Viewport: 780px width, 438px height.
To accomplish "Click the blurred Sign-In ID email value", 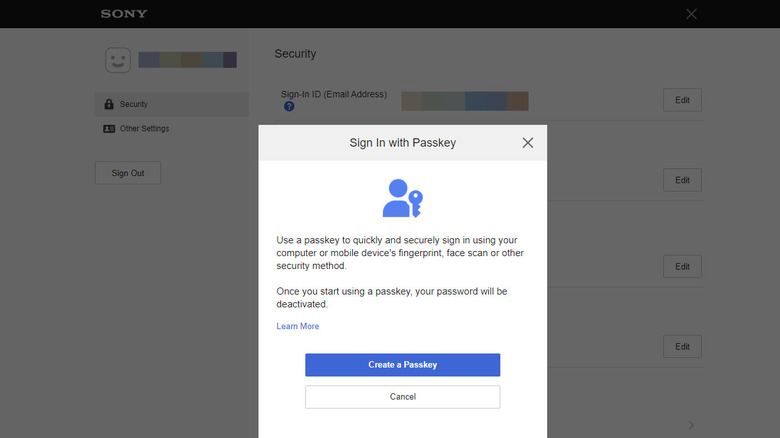I will click(464, 100).
